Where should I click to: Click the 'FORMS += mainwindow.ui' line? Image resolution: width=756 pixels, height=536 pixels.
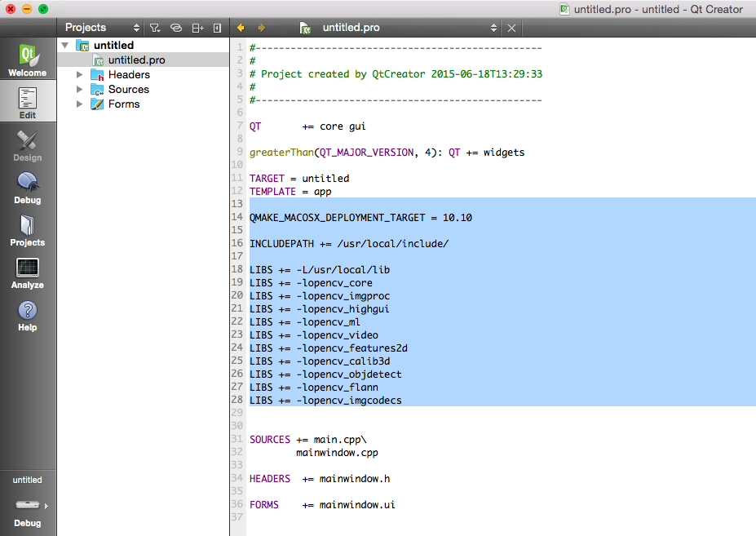pos(322,505)
